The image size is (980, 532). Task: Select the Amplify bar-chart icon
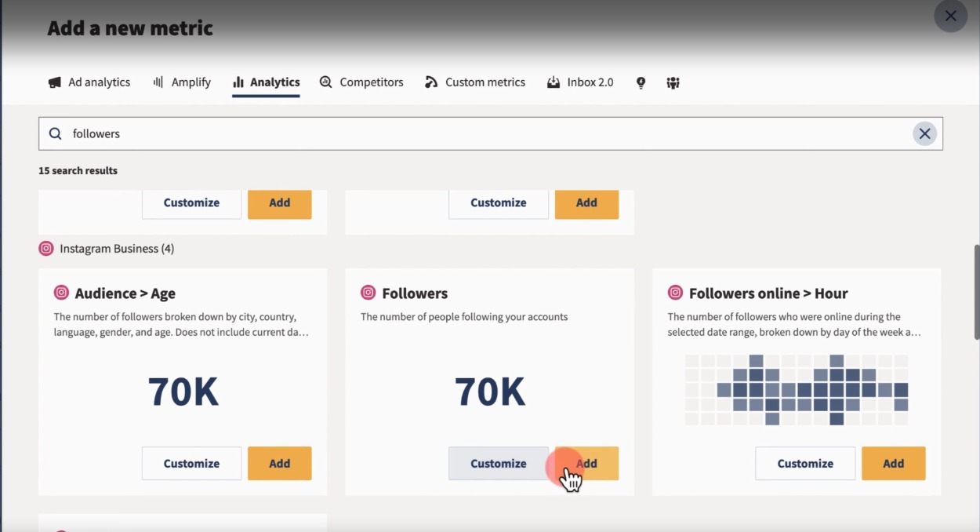(157, 82)
